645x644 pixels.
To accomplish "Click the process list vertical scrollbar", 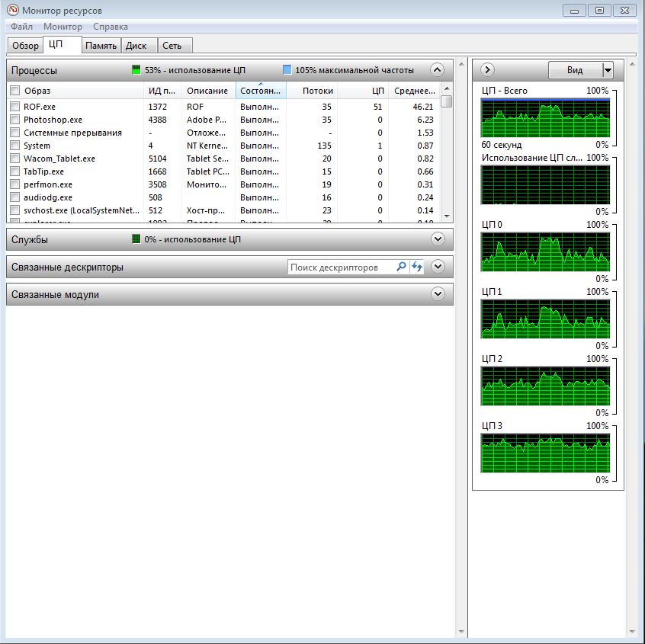I will [447, 152].
